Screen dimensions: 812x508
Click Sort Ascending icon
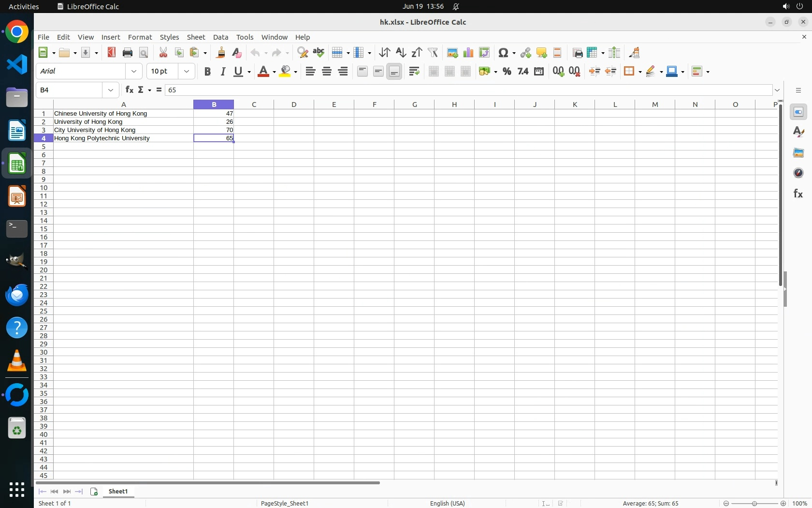coord(401,53)
